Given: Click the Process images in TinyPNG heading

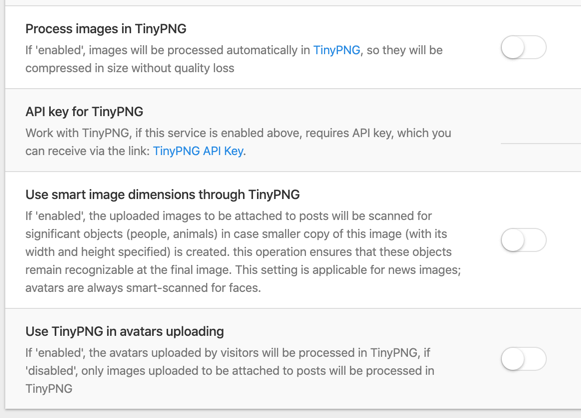Looking at the screenshot, I should point(106,29).
